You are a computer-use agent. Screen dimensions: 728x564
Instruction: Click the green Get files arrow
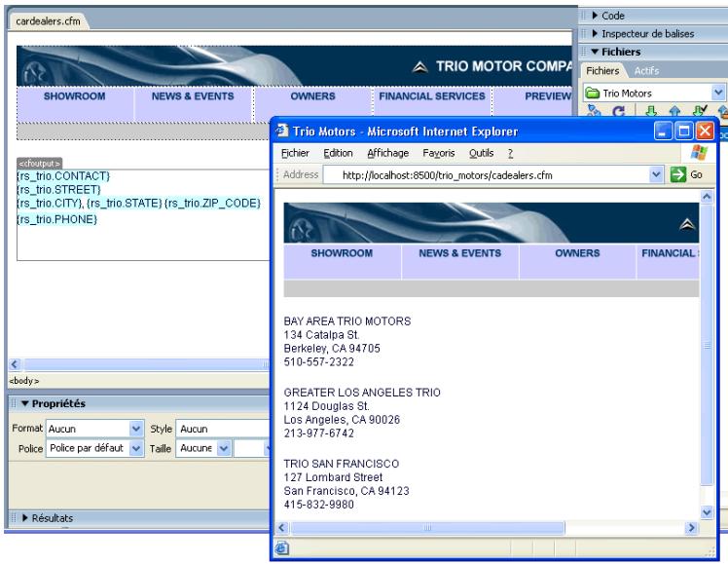(651, 111)
